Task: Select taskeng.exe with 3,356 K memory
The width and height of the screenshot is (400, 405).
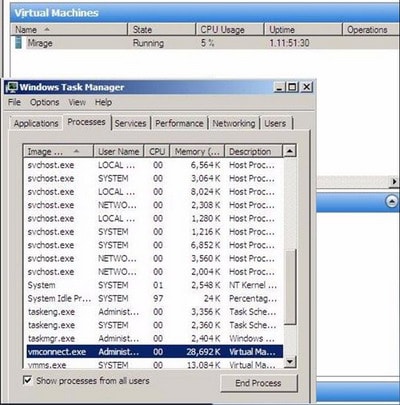Action: point(155,312)
